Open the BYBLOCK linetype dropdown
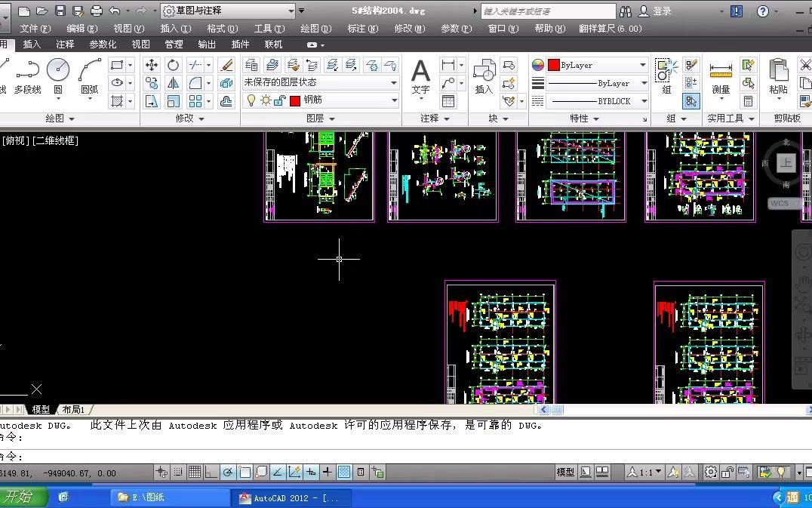This screenshot has width=812, height=508. coord(597,101)
